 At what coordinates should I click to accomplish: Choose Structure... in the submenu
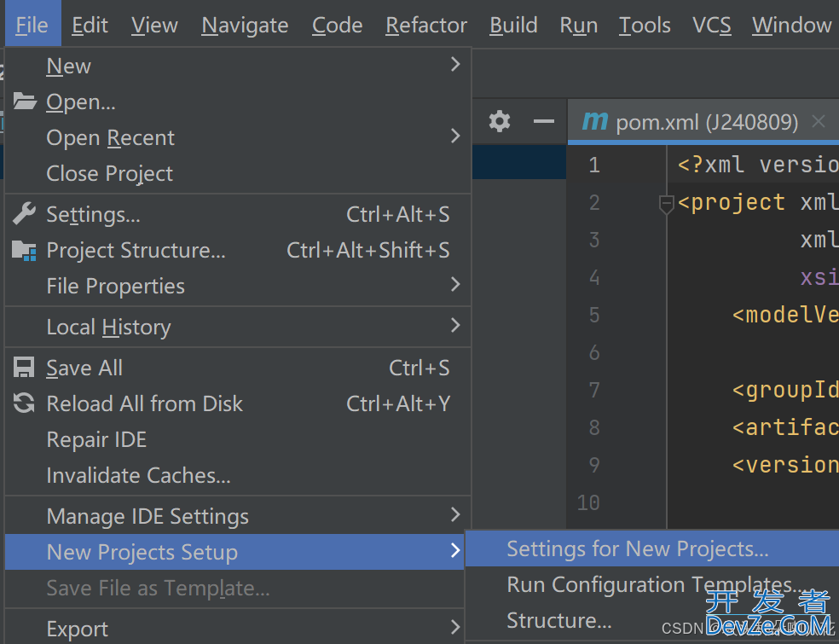tap(652, 620)
